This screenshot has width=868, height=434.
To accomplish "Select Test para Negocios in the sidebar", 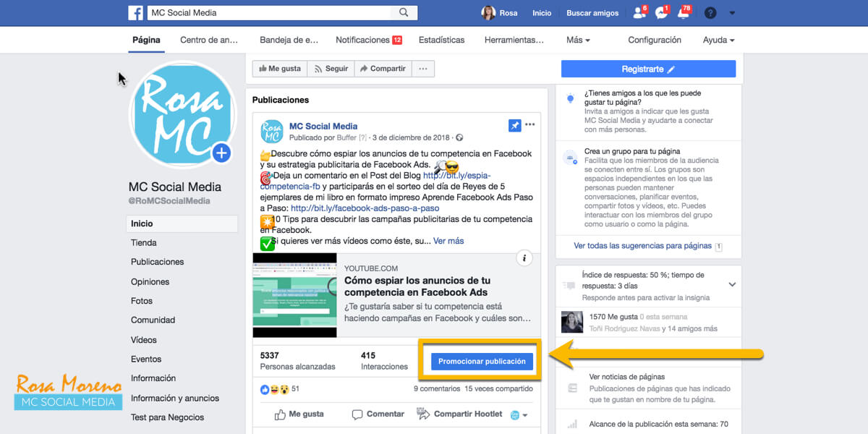I will 167,417.
